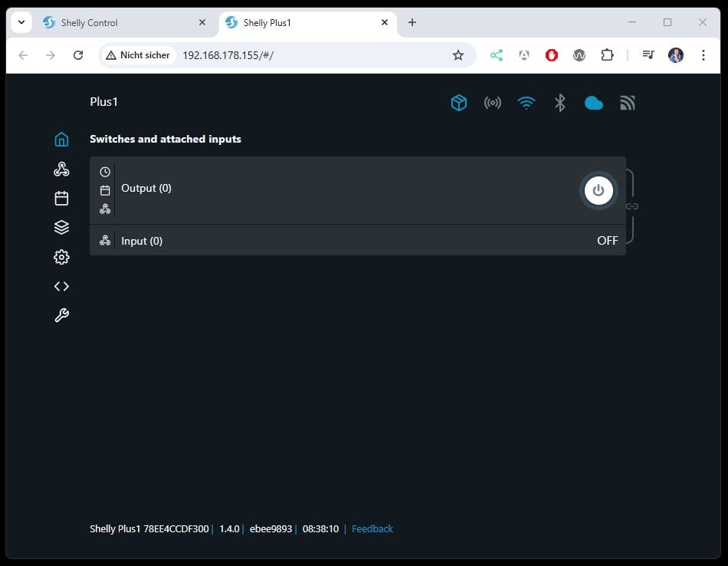The width and height of the screenshot is (728, 566).
Task: Click the link icon between output and input
Action: tap(632, 206)
